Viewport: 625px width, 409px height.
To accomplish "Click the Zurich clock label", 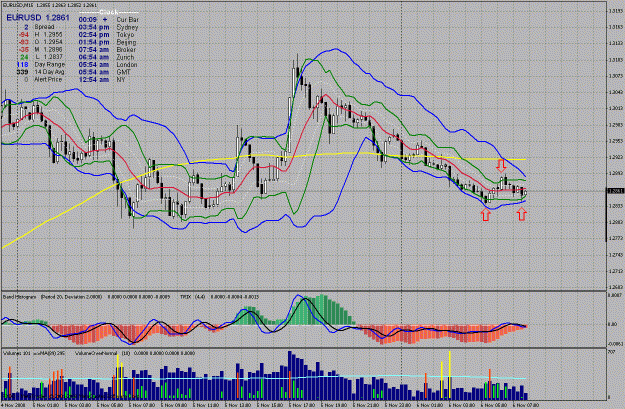I will pyautogui.click(x=125, y=57).
